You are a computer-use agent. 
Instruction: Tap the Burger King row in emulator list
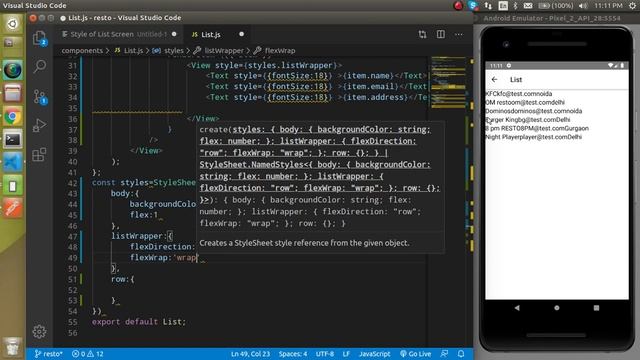point(528,120)
